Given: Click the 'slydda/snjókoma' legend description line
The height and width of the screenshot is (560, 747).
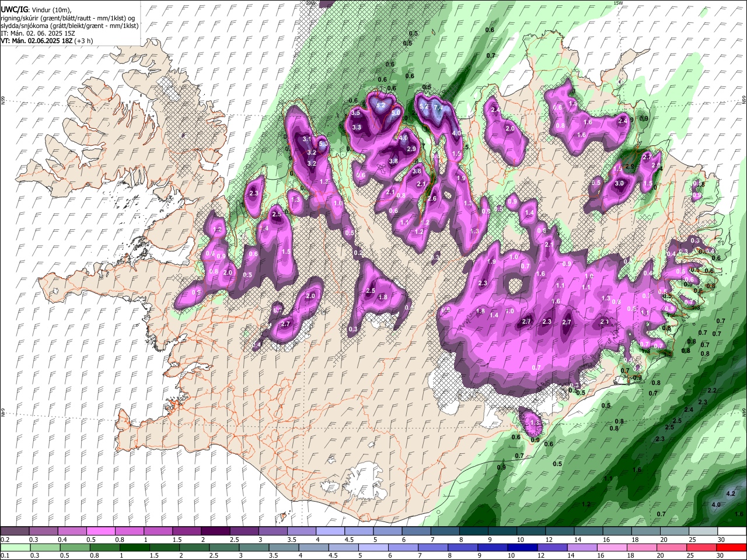Looking at the screenshot, I should tap(69, 26).
